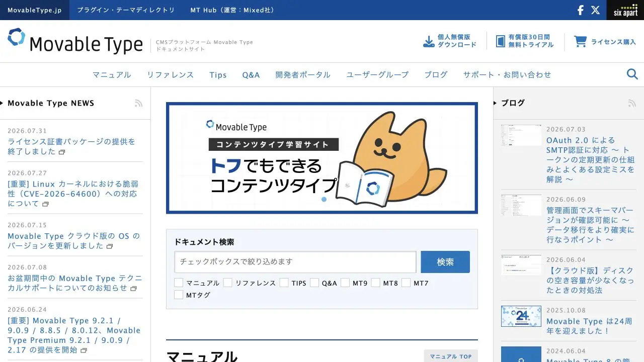Click thumbnail of OAuth 2.0 blog post
The image size is (644, 362).
521,135
